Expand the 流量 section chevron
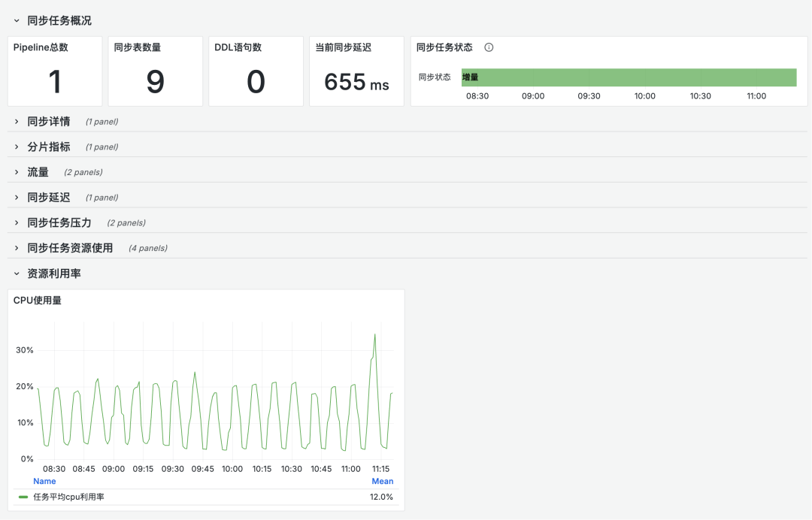Image resolution: width=812 pixels, height=520 pixels. [17, 172]
